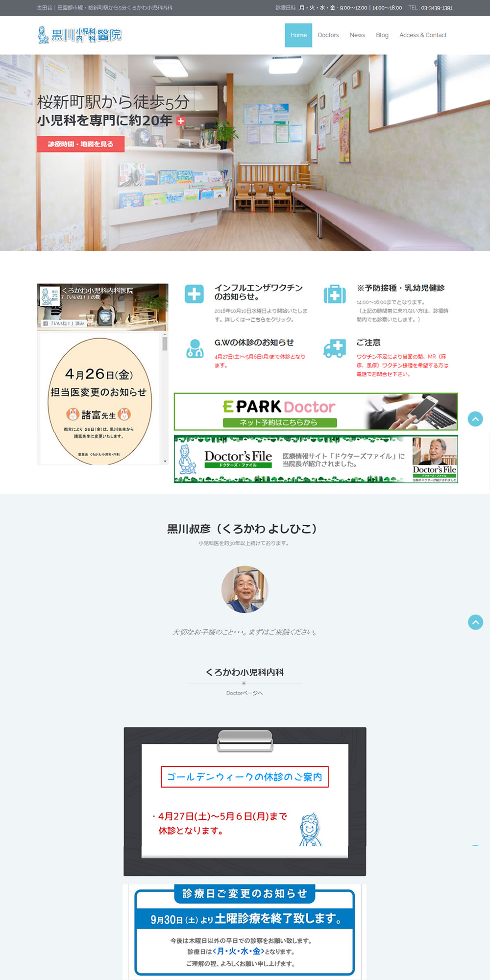This screenshot has width=490, height=980.
Task: Click the top scroll-to-top arrow near the EPARK banner
Action: 475,419
